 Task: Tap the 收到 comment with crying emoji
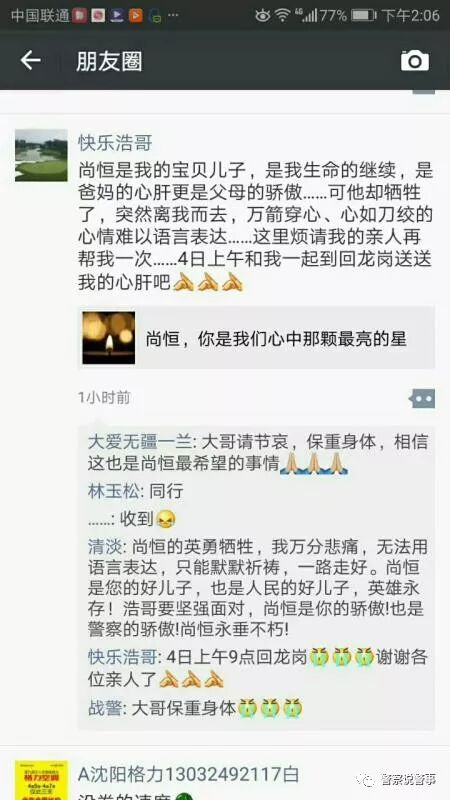pyautogui.click(x=132, y=519)
